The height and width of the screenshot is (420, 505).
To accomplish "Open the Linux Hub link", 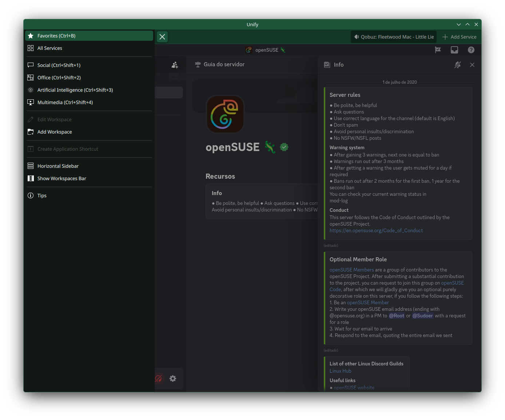I will [x=341, y=371].
